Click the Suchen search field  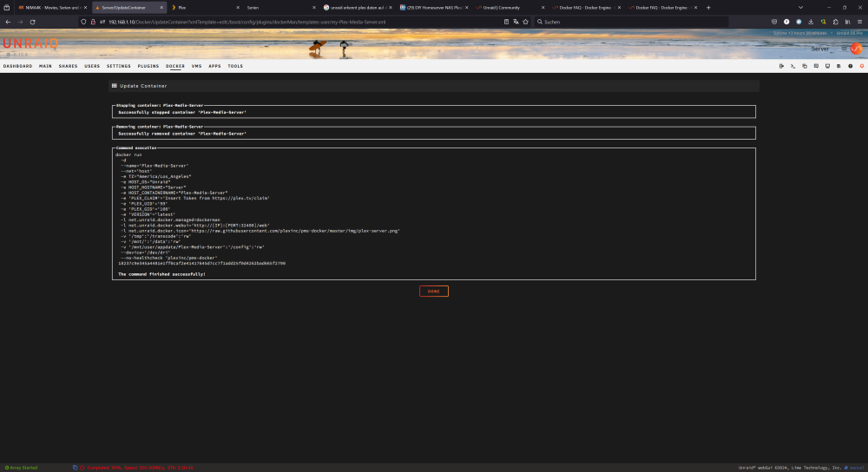631,23
